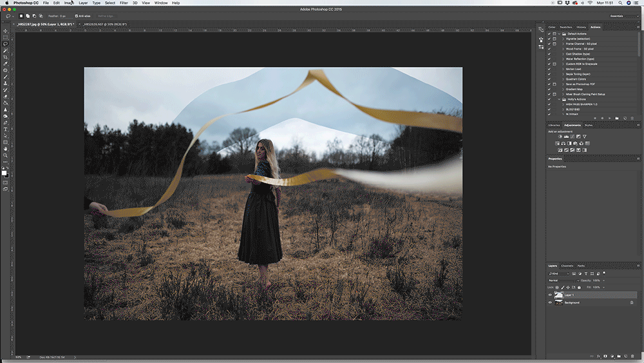Click the Subtract from selection icon
Image resolution: width=644 pixels, height=363 pixels.
(x=34, y=16)
